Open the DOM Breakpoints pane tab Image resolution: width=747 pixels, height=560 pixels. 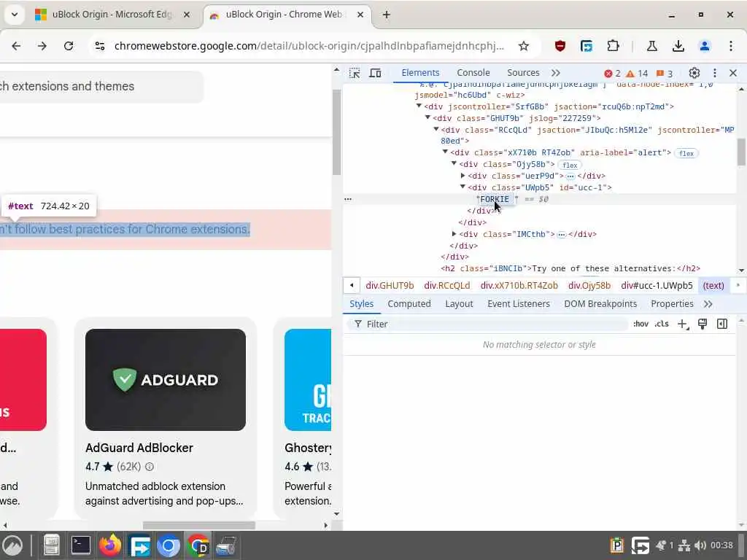(600, 304)
